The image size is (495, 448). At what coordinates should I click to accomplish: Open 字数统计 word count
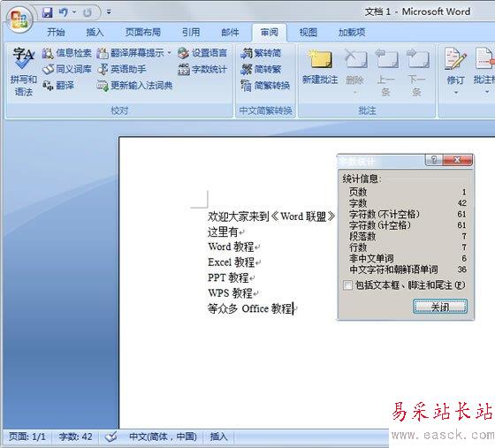(202, 69)
